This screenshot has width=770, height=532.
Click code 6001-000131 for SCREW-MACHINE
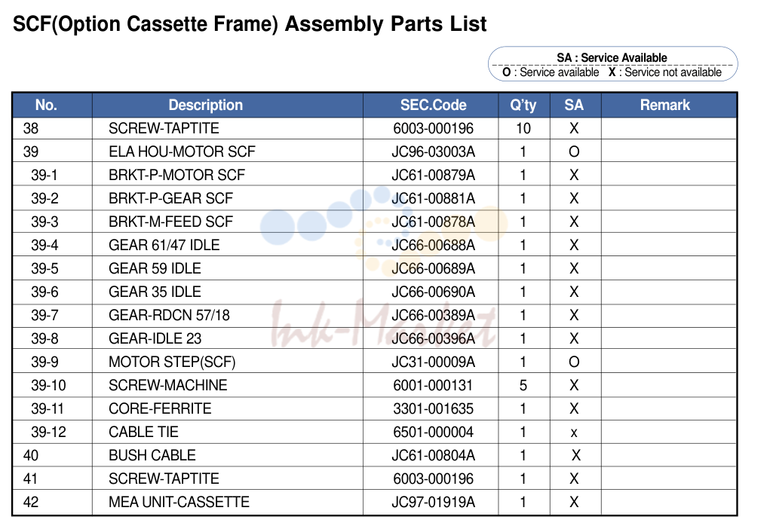click(433, 385)
